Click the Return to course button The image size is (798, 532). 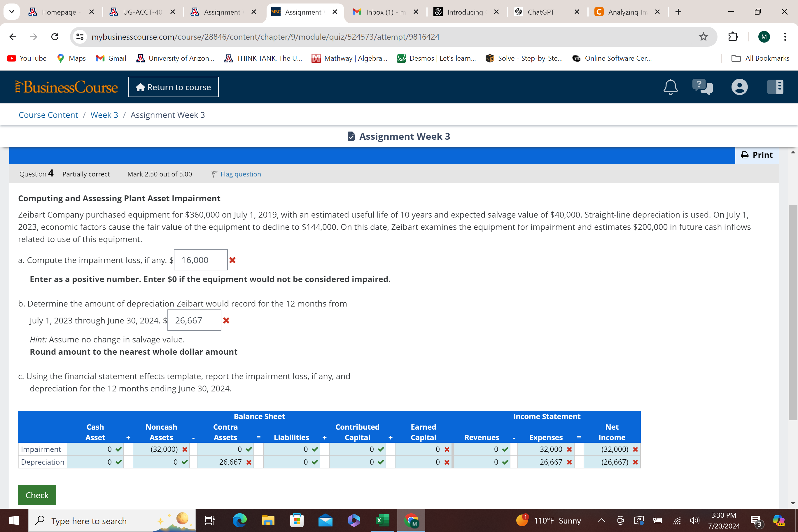click(173, 87)
